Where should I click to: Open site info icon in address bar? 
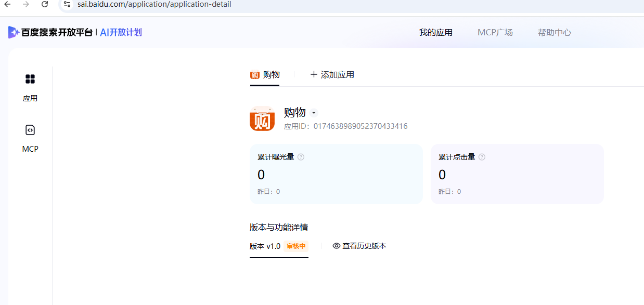coord(67,4)
